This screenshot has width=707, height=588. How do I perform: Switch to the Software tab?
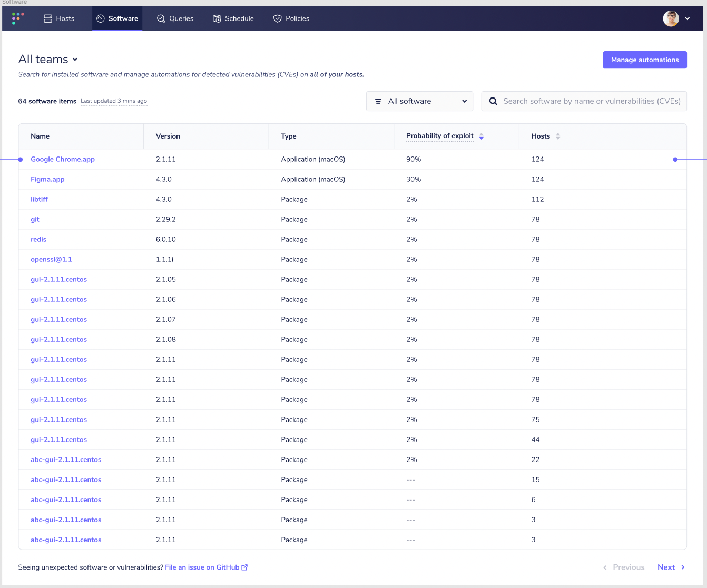point(117,18)
